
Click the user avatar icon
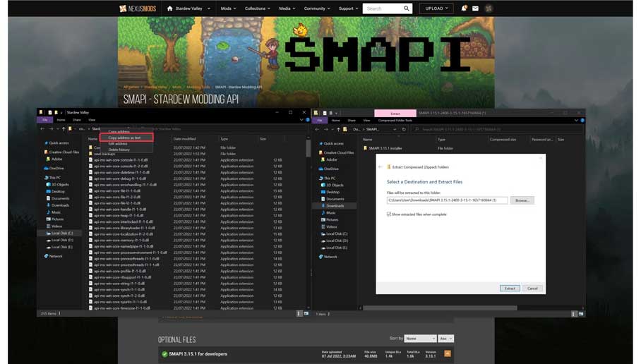click(x=489, y=8)
